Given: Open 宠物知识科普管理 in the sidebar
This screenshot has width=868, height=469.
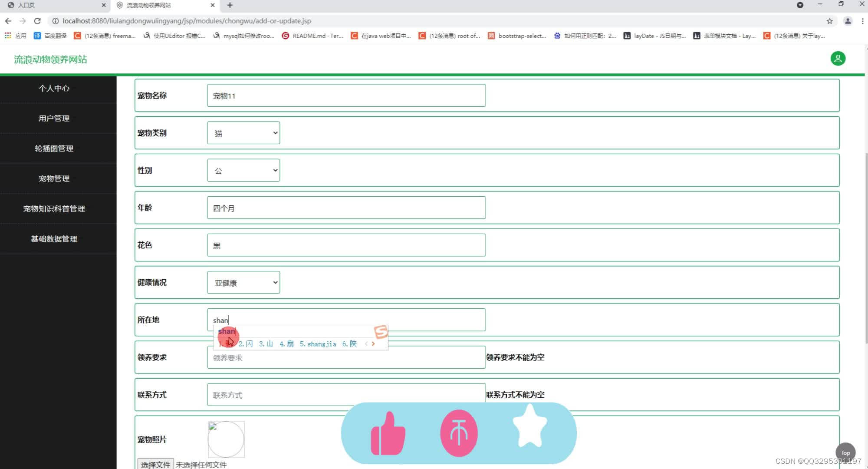Looking at the screenshot, I should (x=54, y=209).
